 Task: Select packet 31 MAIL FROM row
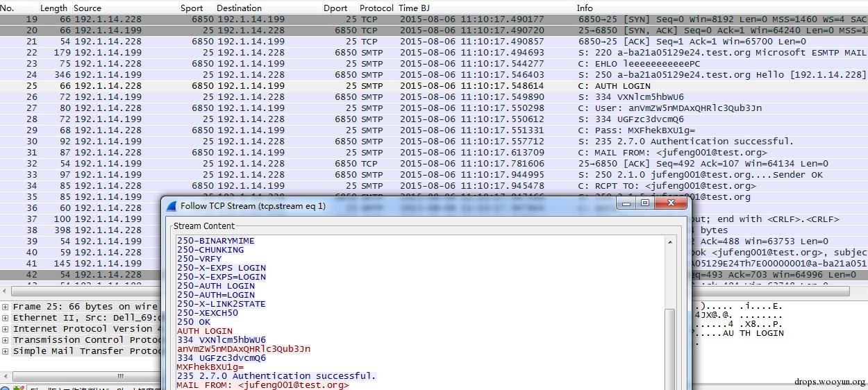[x=434, y=153]
